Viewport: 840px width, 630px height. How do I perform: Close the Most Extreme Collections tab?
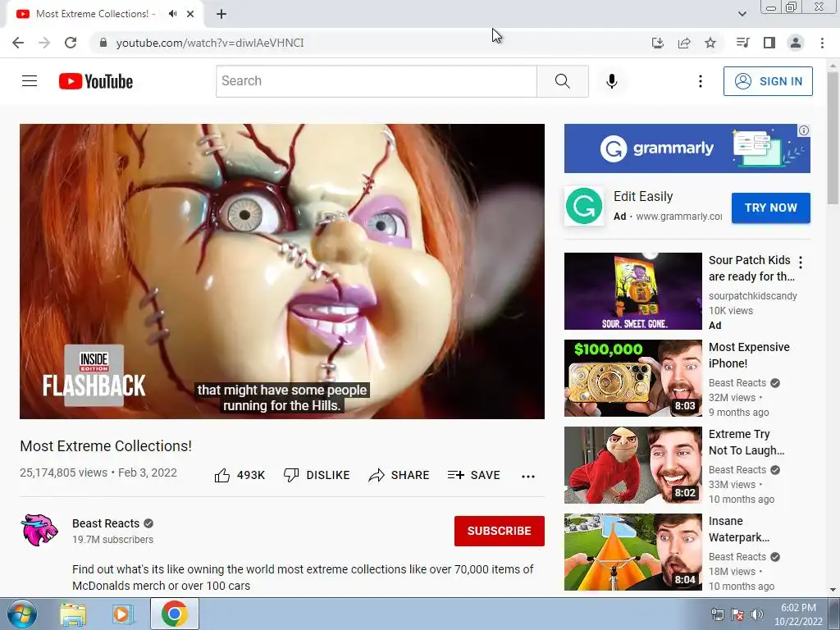190,14
